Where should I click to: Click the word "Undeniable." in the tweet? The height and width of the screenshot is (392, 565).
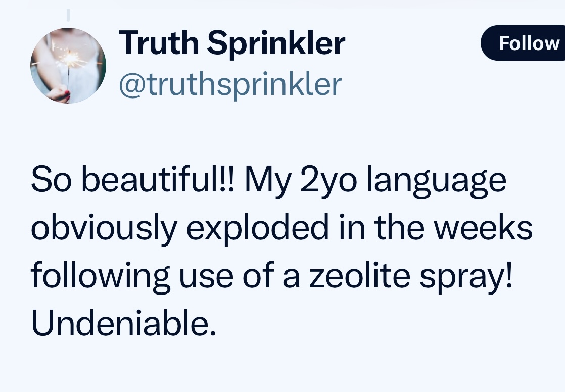coord(123,324)
